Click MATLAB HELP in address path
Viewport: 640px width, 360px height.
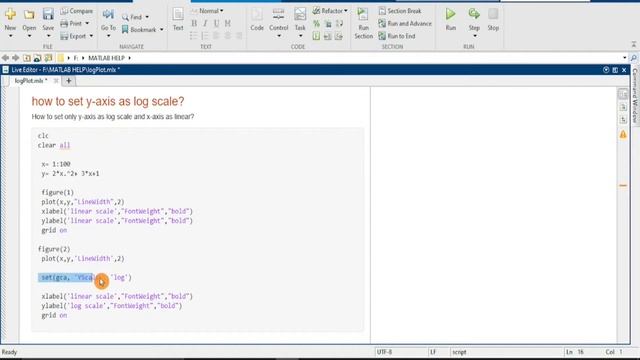click(x=106, y=58)
